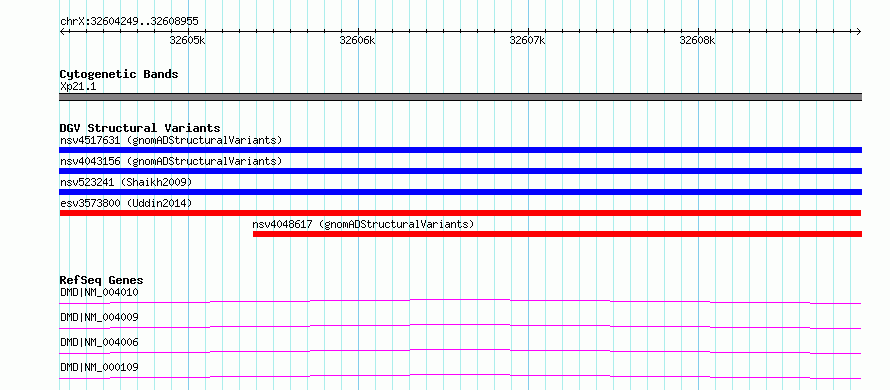
Task: Open variant label nsv523241 (Shaikh2009)
Action: coord(126,182)
